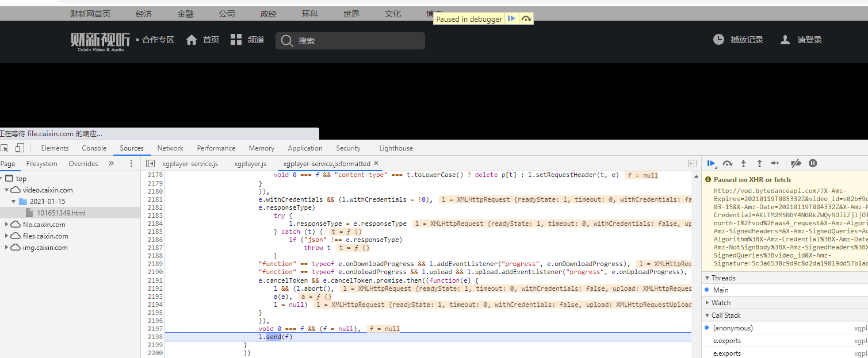Screen dimensions: 868x358
Task: Open xgplayer-service.js file tab
Action: (190, 164)
